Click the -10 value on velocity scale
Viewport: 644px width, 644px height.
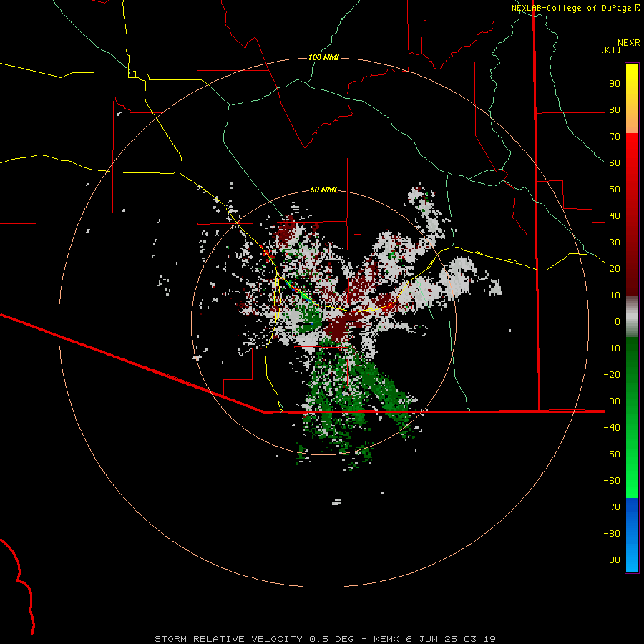(x=612, y=348)
